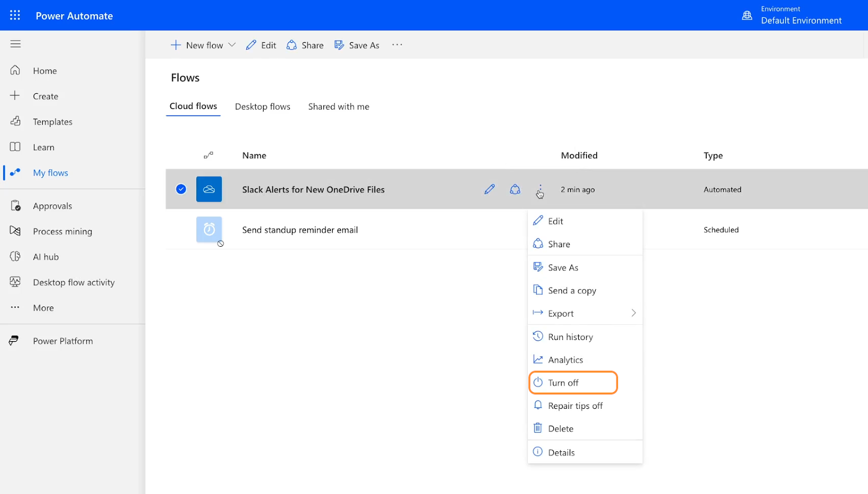The height and width of the screenshot is (494, 868).
Task: Expand the New flow dropdown chevron
Action: [232, 45]
